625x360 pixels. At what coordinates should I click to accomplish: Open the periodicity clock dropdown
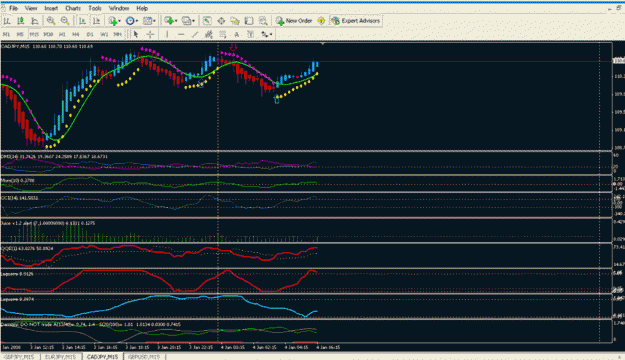pos(132,21)
